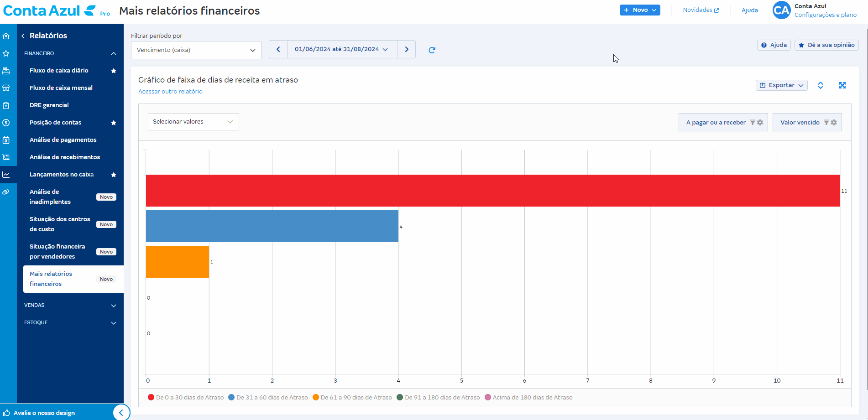This screenshot has width=868, height=420.
Task: Click the Acessar outro relatório link
Action: point(170,92)
